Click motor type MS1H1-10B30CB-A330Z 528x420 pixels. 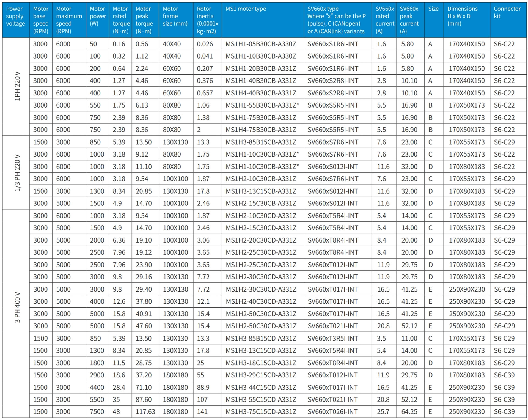coord(261,56)
